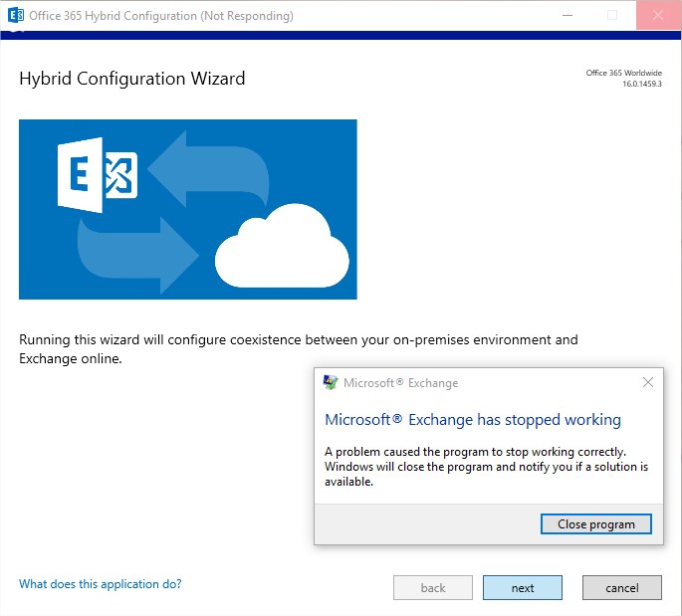
Task: Open 'What does this application do?' link
Action: click(x=100, y=584)
